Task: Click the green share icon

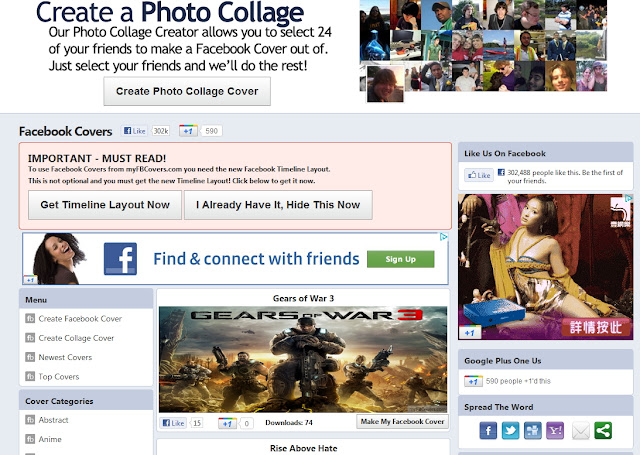Action: coord(603,431)
